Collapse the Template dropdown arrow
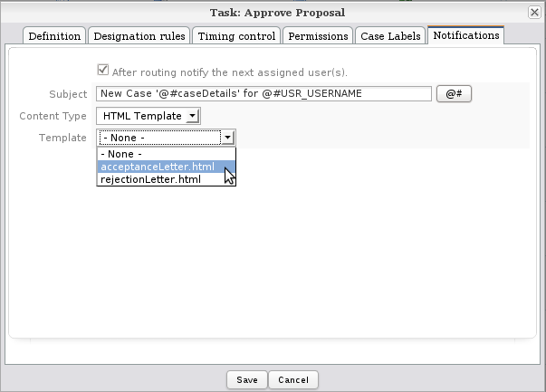The image size is (546, 392). [x=229, y=138]
